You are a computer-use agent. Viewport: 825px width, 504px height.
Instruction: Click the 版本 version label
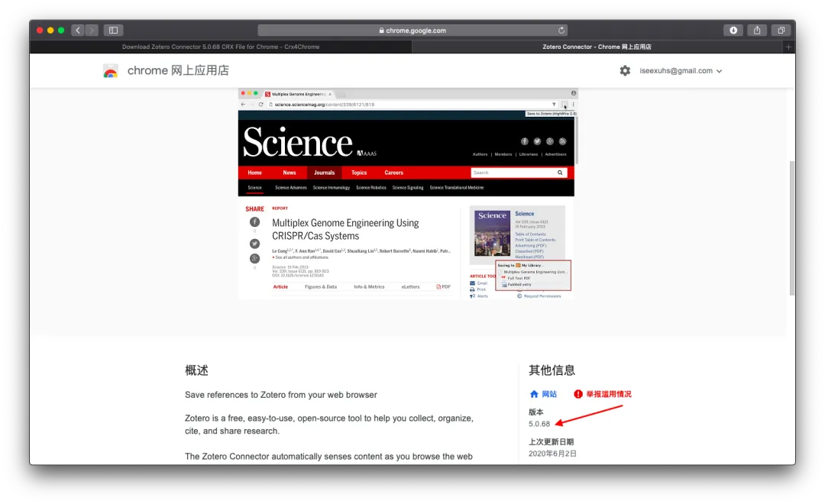click(536, 412)
